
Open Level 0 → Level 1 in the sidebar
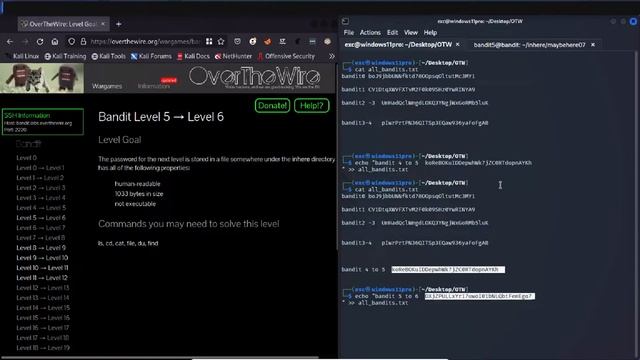[x=40, y=168]
